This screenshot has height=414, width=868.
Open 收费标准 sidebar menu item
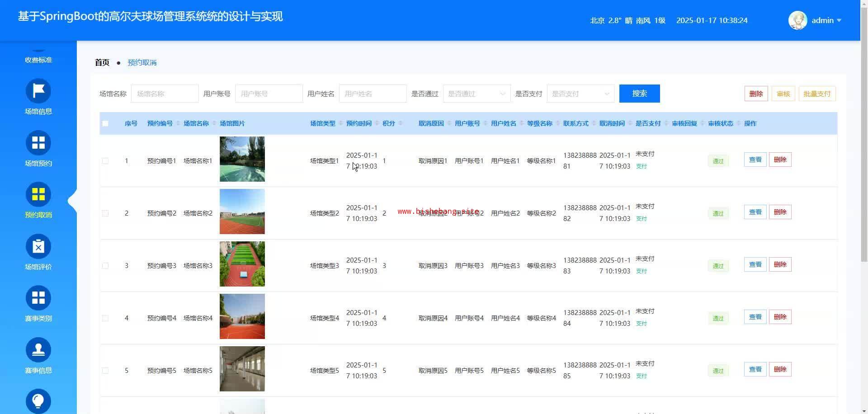[x=38, y=60]
